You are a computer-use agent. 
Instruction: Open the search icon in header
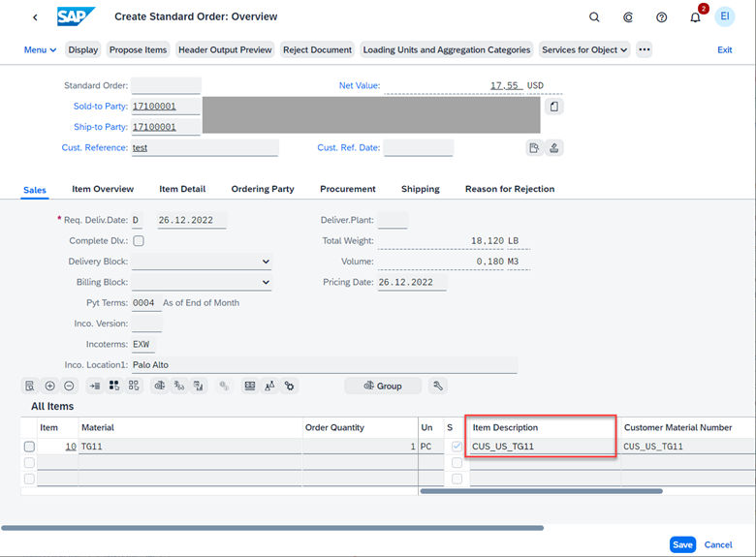(x=594, y=17)
